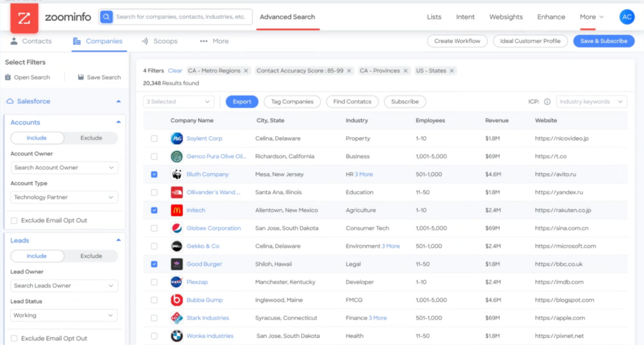The image size is (644, 345).
Task: Open the 3 Selected dropdown
Action: (179, 101)
